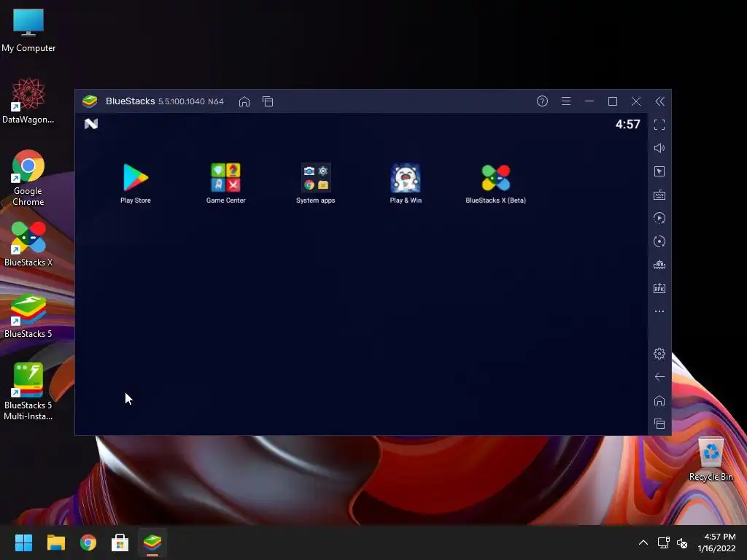Click the circular play icon in the BlueStacks sidebar
Image resolution: width=747 pixels, height=560 pixels.
point(659,218)
